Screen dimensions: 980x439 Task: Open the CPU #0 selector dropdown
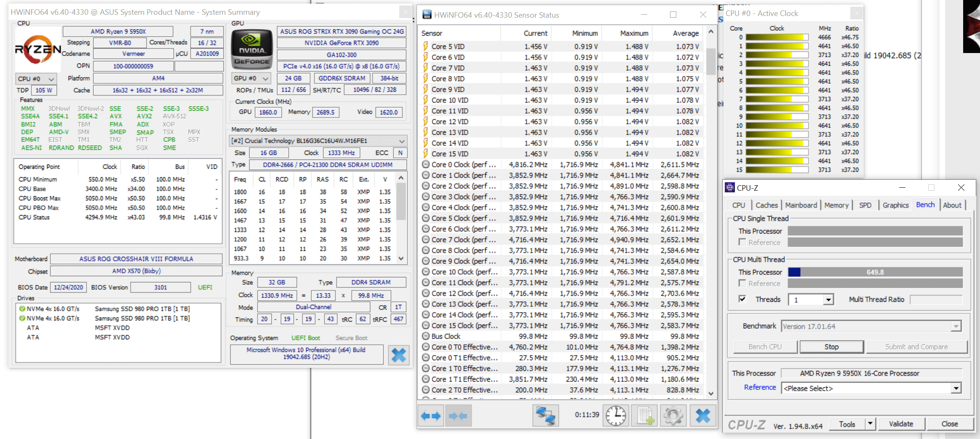(36, 79)
